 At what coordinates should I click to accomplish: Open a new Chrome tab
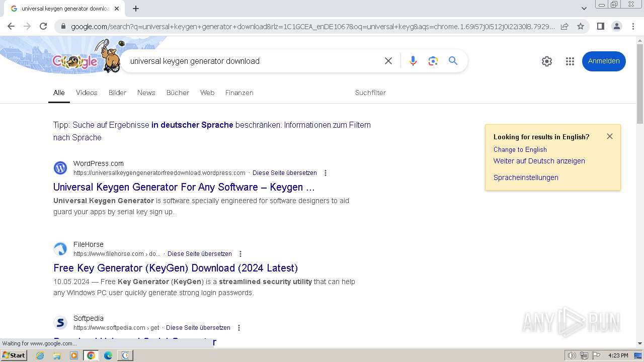tap(136, 9)
